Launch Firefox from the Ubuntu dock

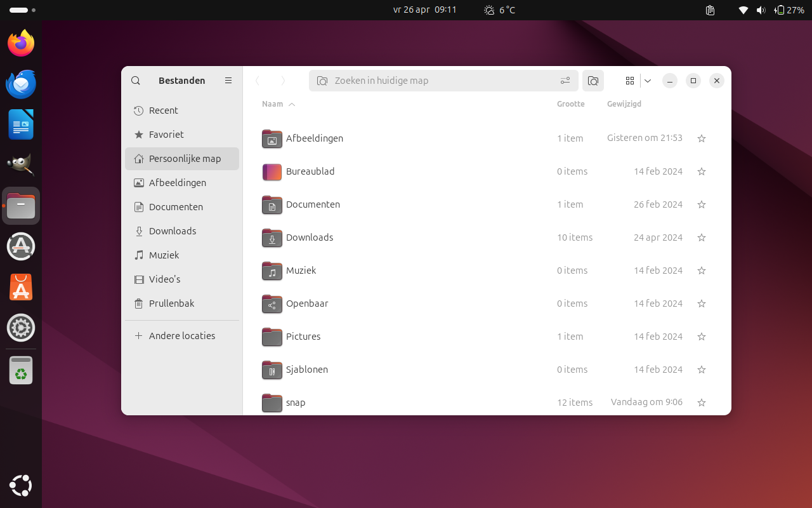(21, 43)
